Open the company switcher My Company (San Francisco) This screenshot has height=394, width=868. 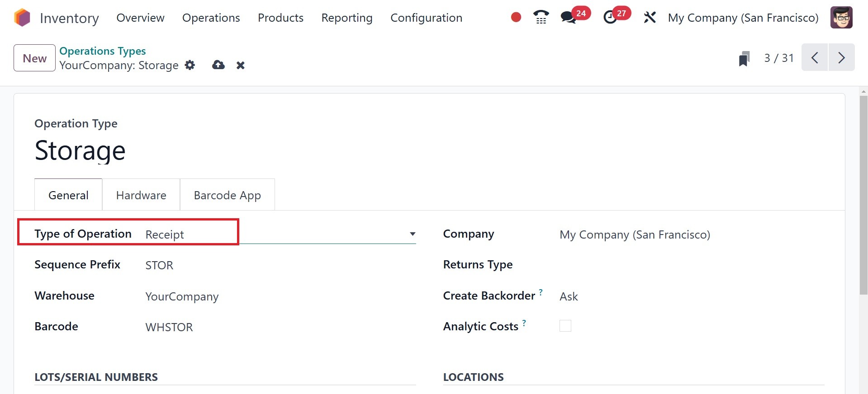(743, 18)
